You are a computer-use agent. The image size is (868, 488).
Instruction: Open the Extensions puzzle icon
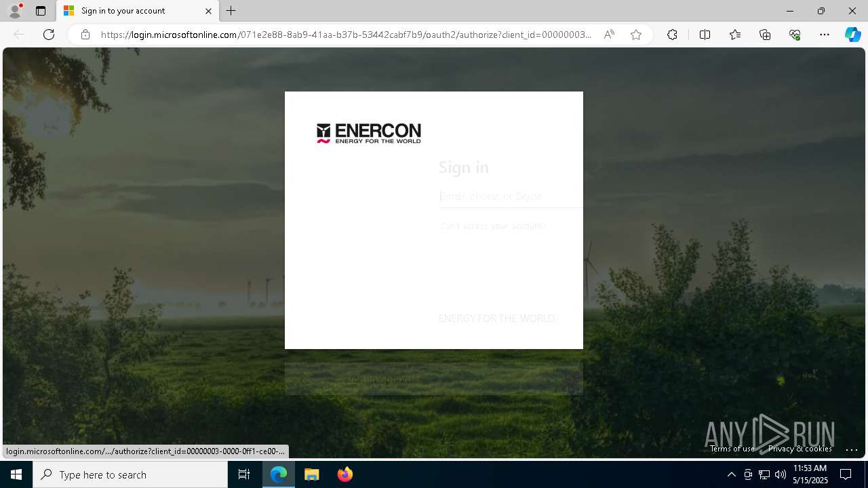click(x=672, y=35)
